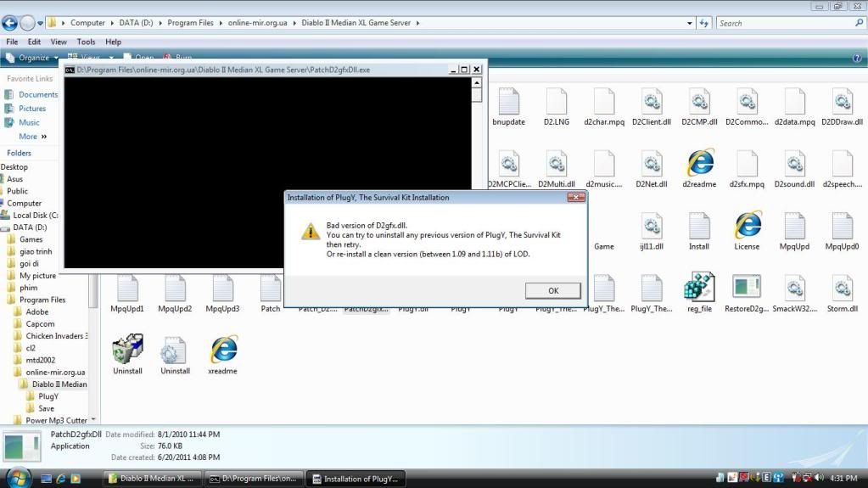The image size is (868, 488).
Task: Select the MpqUpd1 file icon
Action: pos(126,288)
